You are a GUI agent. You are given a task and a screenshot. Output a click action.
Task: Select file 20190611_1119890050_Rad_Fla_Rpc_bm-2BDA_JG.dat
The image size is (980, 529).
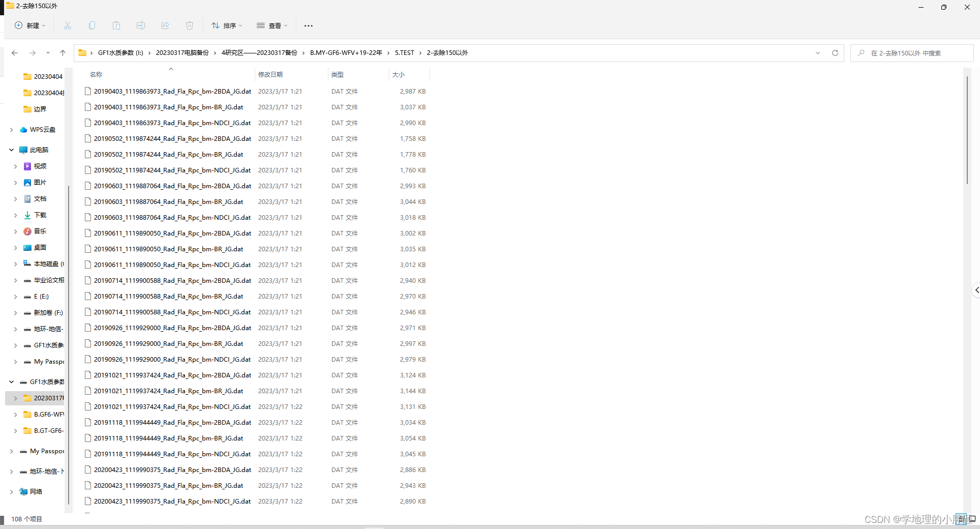[x=172, y=233]
